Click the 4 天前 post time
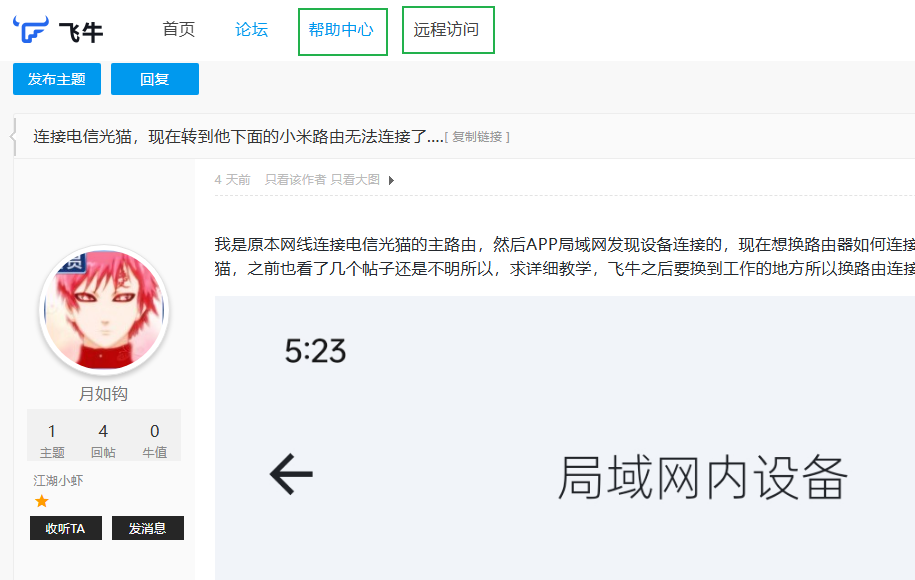The width and height of the screenshot is (915, 580). point(232,180)
